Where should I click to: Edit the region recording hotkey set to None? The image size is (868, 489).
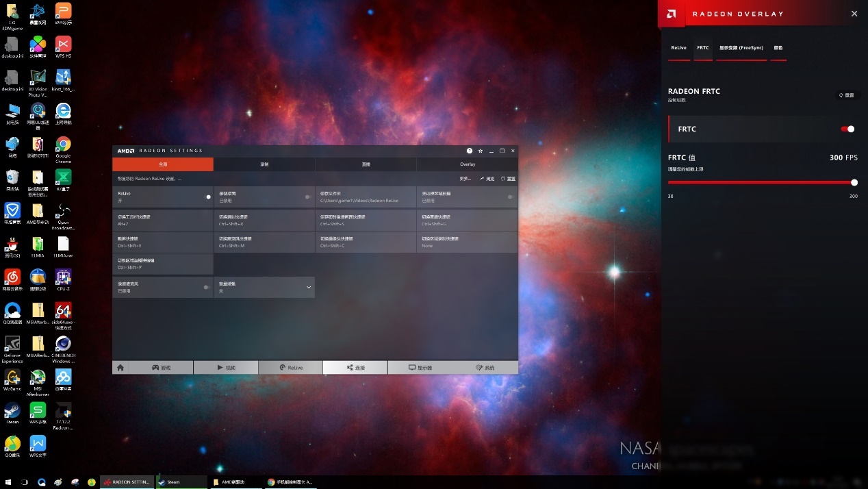pyautogui.click(x=468, y=242)
